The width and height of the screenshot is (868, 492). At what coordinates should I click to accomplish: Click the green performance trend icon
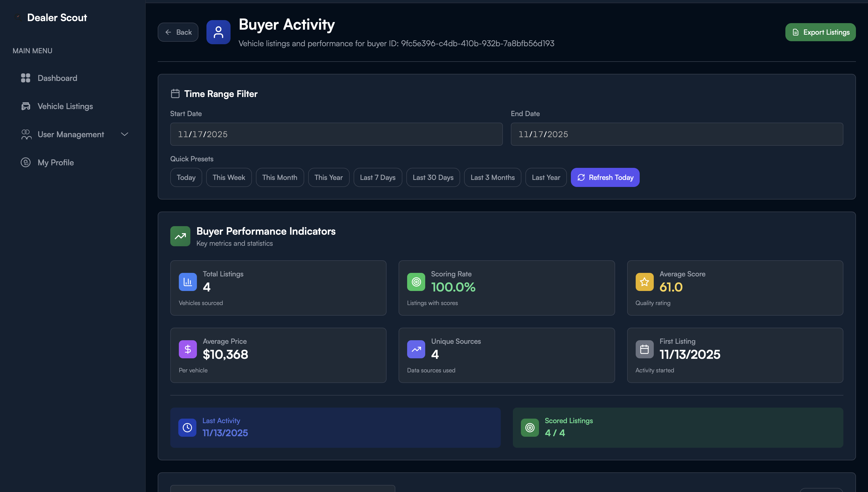click(180, 236)
